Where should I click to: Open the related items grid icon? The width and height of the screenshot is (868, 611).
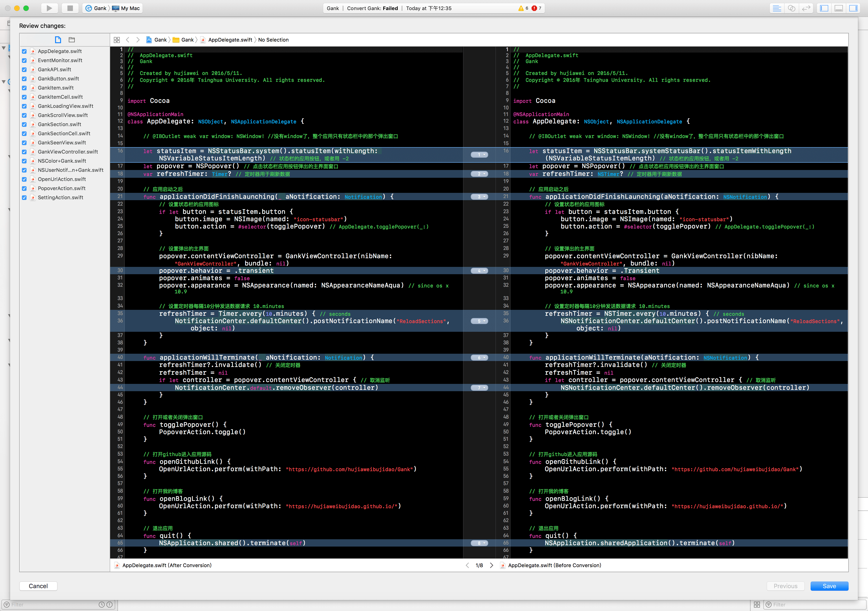[117, 40]
